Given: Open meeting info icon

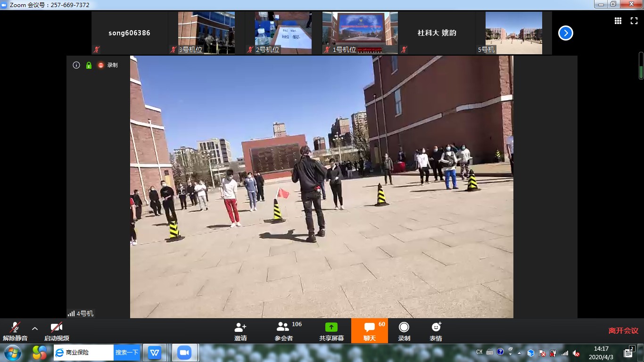Looking at the screenshot, I should point(76,65).
